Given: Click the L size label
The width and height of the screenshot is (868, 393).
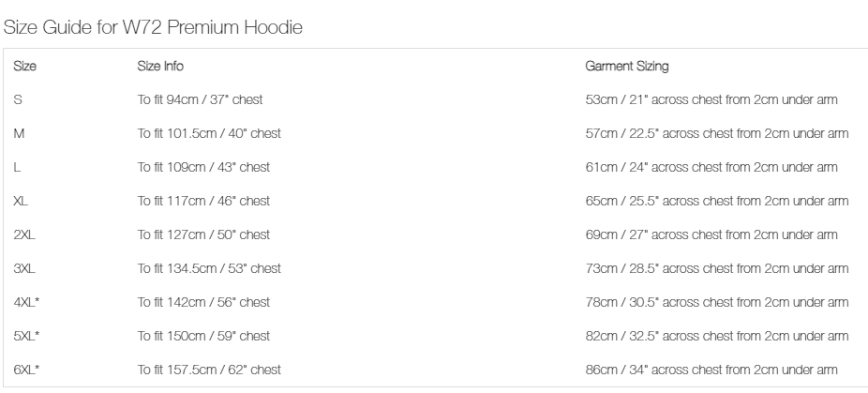Looking at the screenshot, I should (x=17, y=167).
